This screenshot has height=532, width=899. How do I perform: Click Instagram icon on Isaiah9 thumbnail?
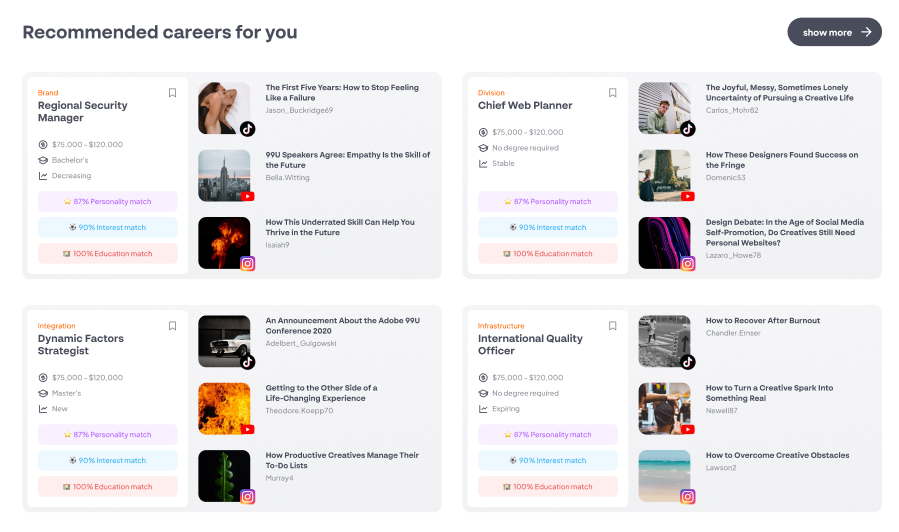247,264
